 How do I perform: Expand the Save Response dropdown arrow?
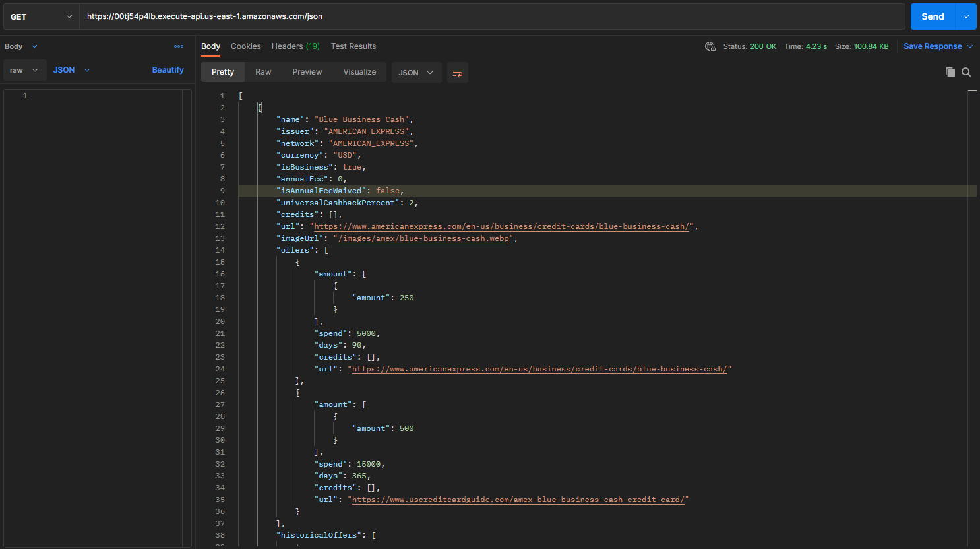(970, 46)
